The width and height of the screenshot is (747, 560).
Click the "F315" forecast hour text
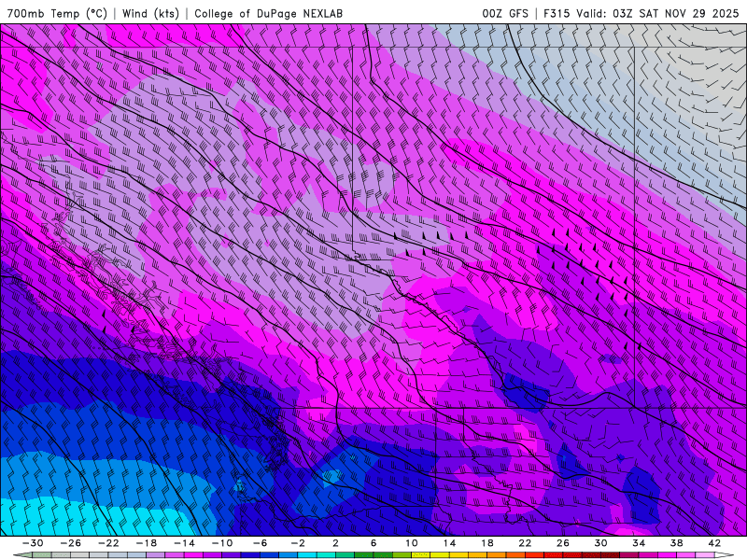[557, 13]
